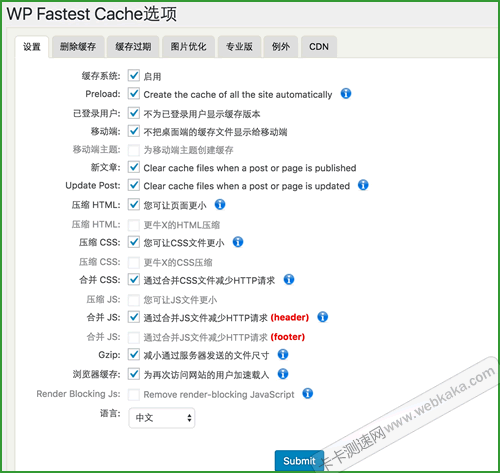
Task: Check the 更牛X的HTML压缩 checkbox
Action: pos(134,225)
